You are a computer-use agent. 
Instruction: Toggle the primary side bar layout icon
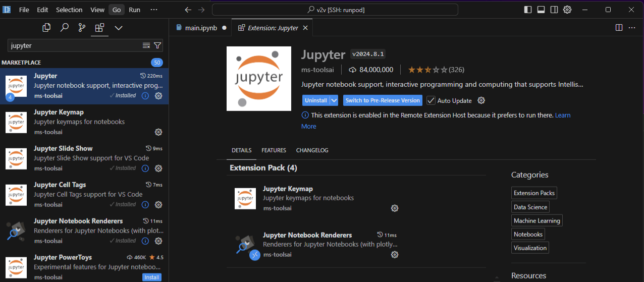pos(528,10)
